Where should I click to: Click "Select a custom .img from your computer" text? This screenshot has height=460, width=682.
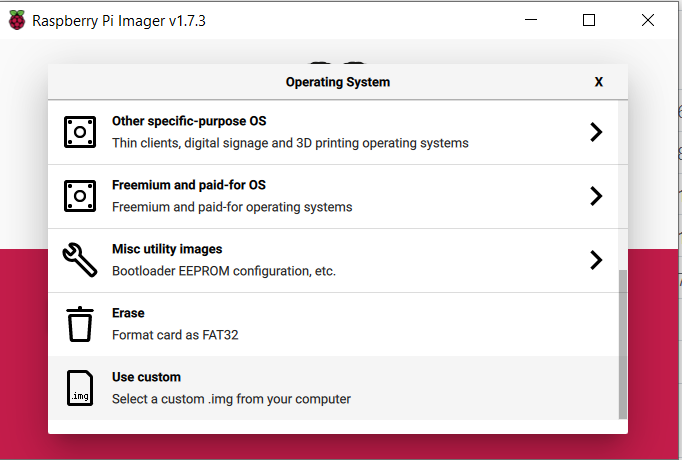(x=231, y=399)
